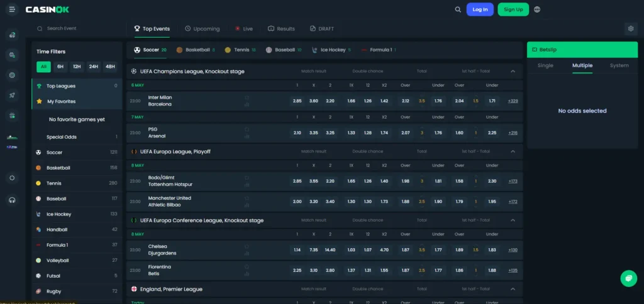This screenshot has height=304, width=644.
Task: Click the soccer ball icon in the left rail
Action: tap(12, 75)
